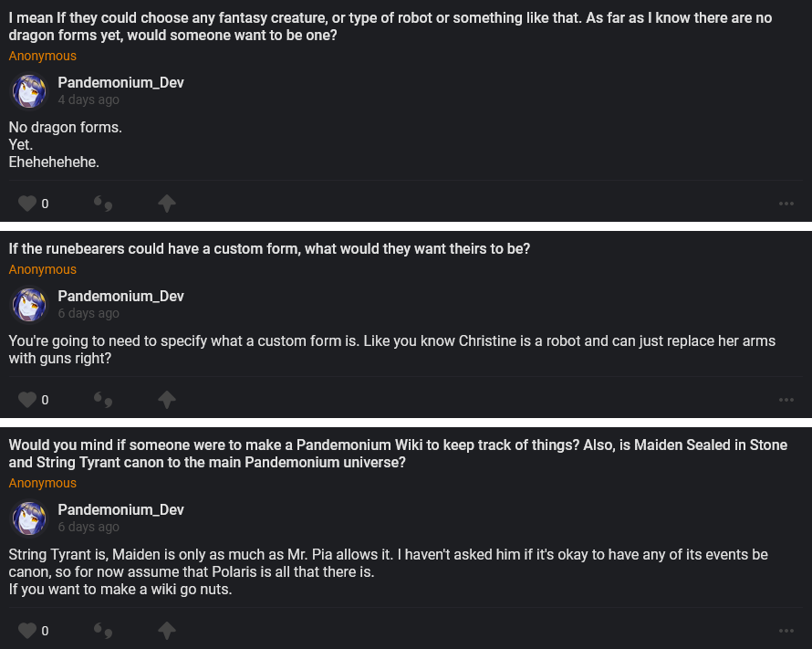Expand more options on Wiki post

[786, 630]
